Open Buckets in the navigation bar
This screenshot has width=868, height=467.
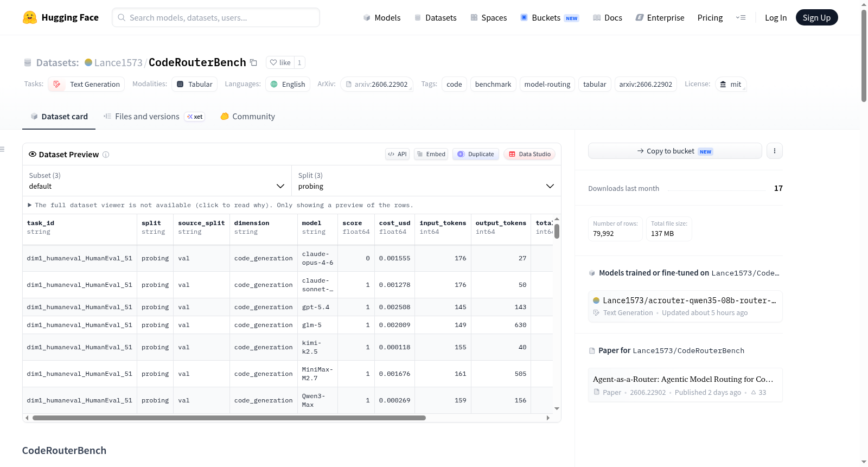[550, 17]
